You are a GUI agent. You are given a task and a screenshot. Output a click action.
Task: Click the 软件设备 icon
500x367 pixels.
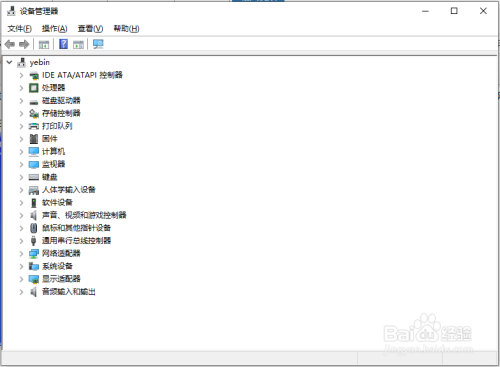click(x=34, y=203)
